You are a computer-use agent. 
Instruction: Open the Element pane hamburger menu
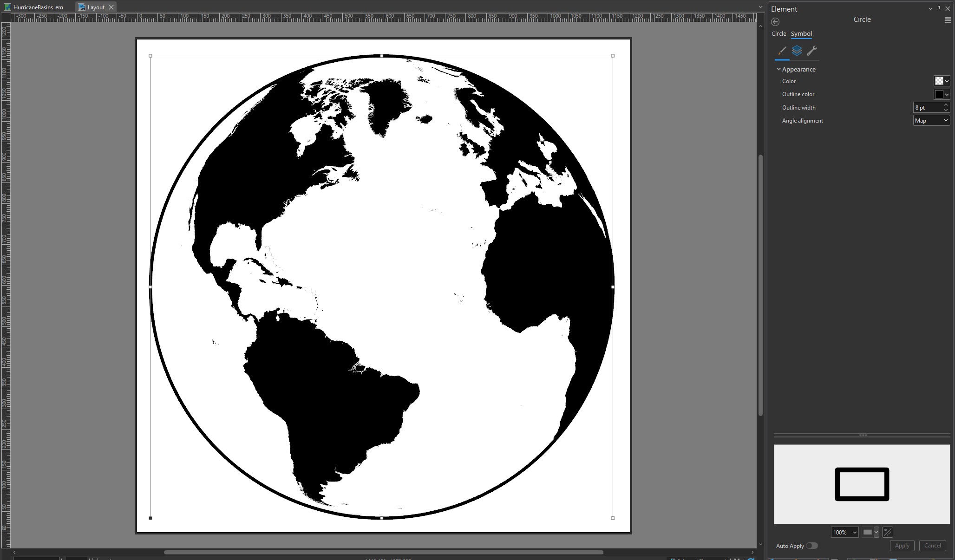tap(948, 20)
